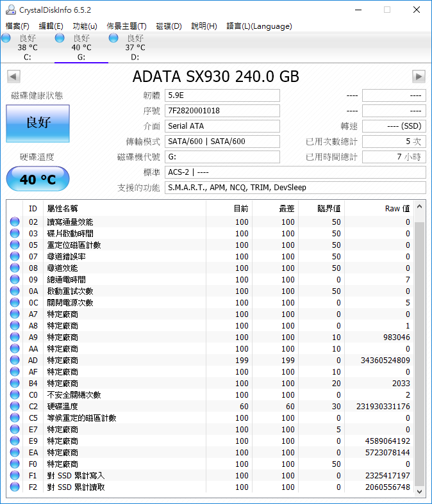Screen dimensions: 432x504
Task: Click the serial number field 7F2820001018
Action: point(222,111)
